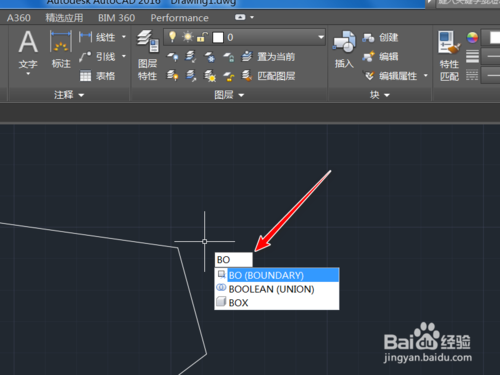Toggle layer on/off lightbulb icon

tap(172, 37)
